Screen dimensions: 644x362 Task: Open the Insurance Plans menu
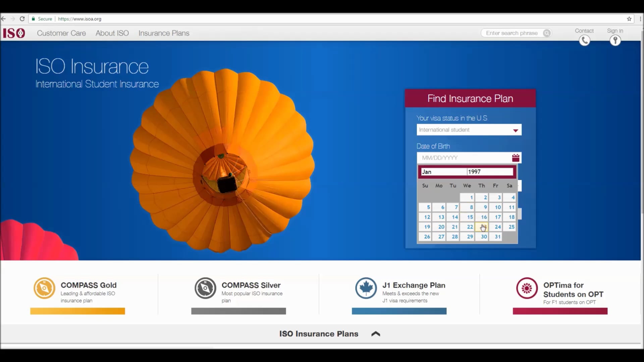tap(164, 33)
